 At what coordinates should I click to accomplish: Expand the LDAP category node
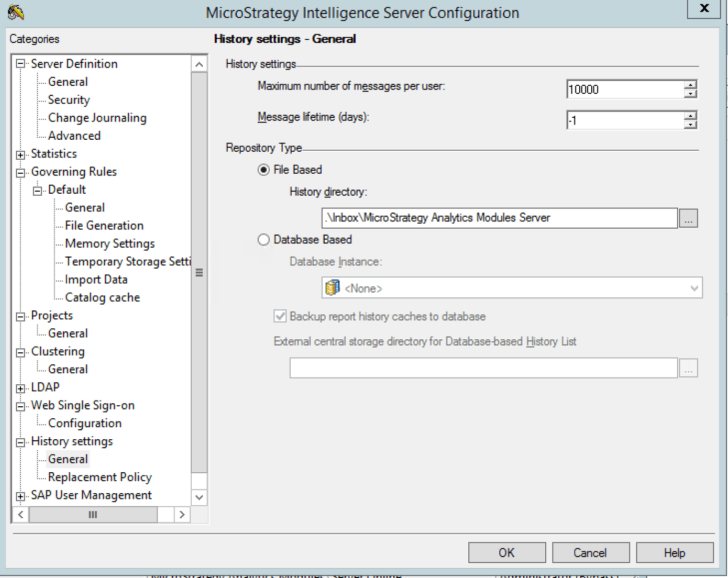click(20, 388)
